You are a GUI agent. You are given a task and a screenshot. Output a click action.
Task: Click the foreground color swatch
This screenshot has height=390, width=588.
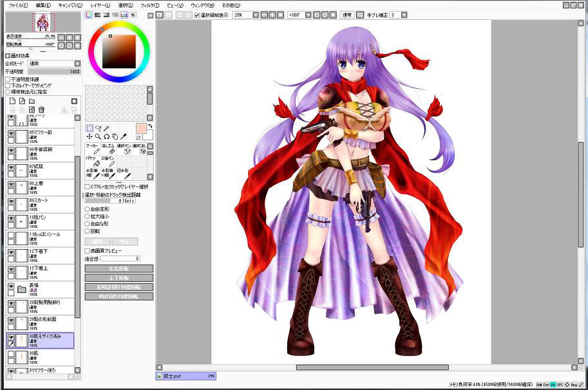140,128
